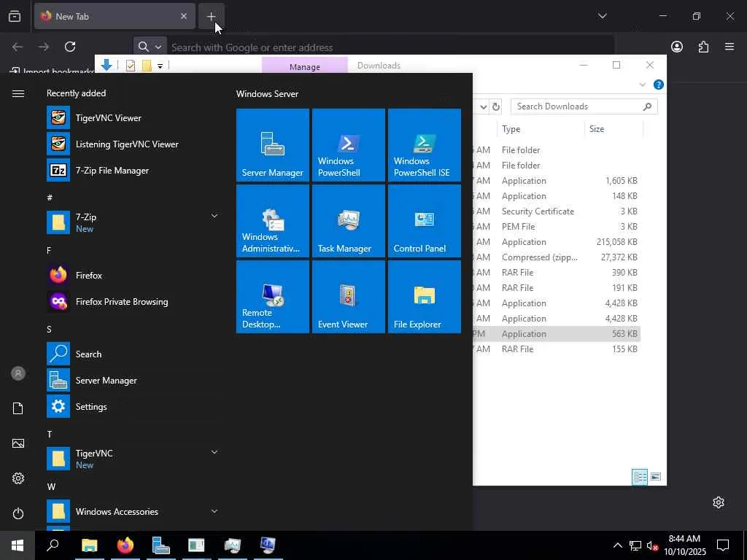This screenshot has width=747, height=560.
Task: Click the Windows Start button
Action: (18, 545)
